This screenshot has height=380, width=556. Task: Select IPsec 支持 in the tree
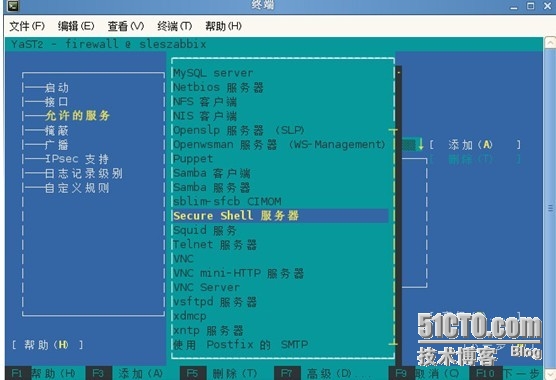[x=77, y=159]
